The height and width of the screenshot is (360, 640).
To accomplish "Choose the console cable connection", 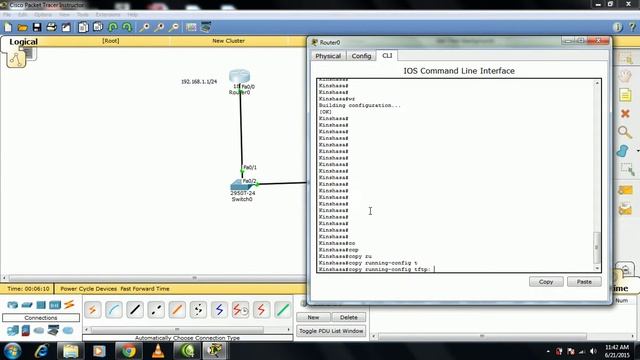I will click(113, 310).
